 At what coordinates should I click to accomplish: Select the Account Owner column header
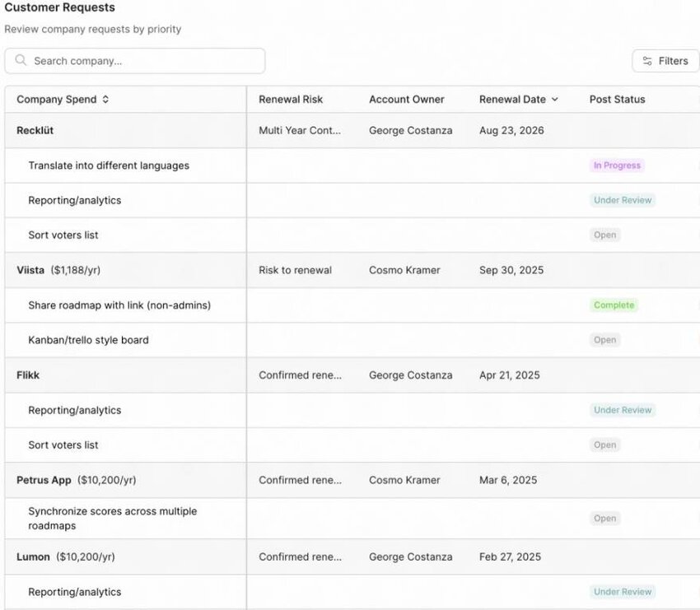(x=406, y=100)
